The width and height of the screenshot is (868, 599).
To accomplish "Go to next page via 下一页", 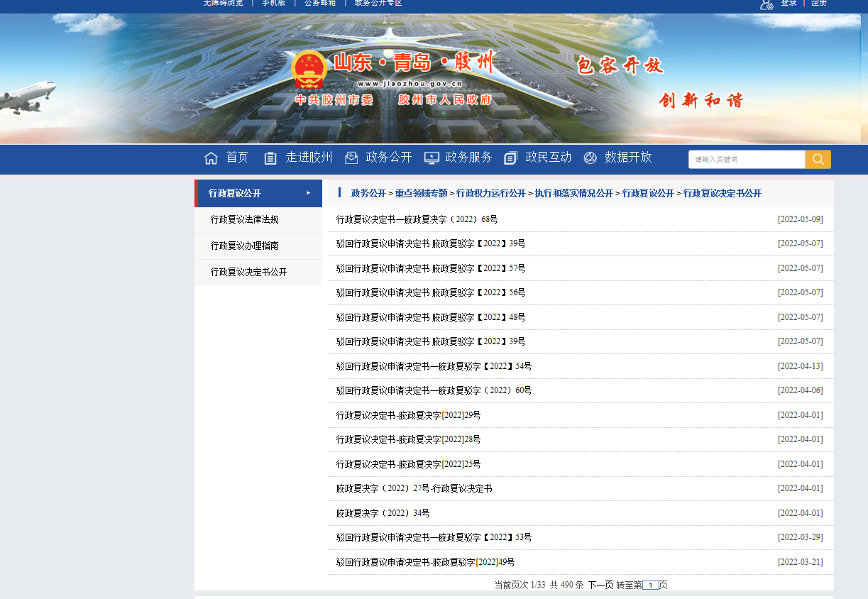I will (600, 586).
